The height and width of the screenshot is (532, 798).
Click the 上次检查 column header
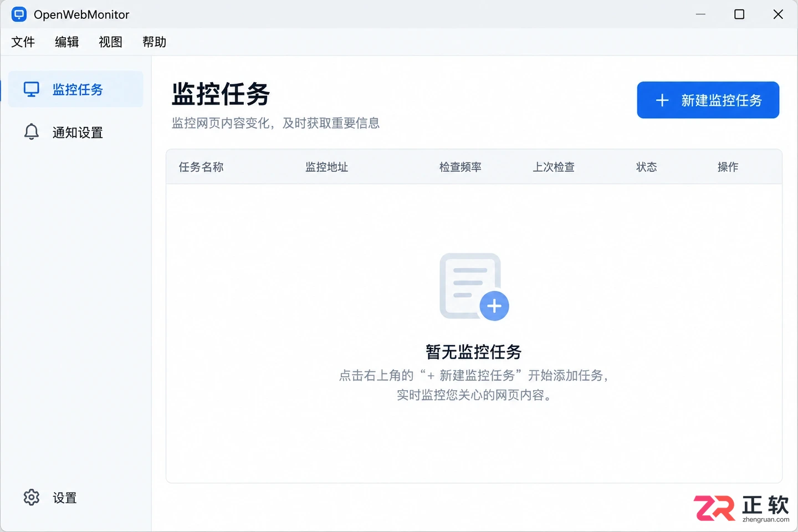[554, 167]
